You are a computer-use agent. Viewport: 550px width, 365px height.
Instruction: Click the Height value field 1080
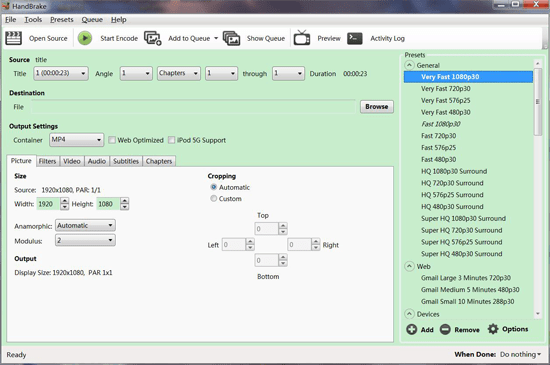(108, 204)
